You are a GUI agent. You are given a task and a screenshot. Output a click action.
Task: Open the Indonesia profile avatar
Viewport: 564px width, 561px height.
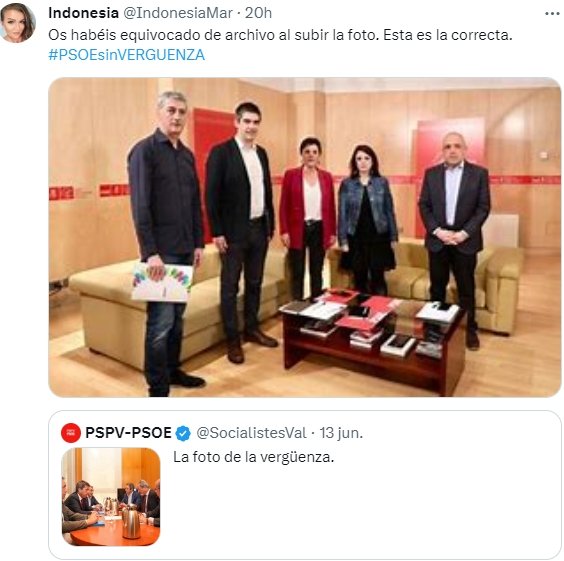[18, 23]
